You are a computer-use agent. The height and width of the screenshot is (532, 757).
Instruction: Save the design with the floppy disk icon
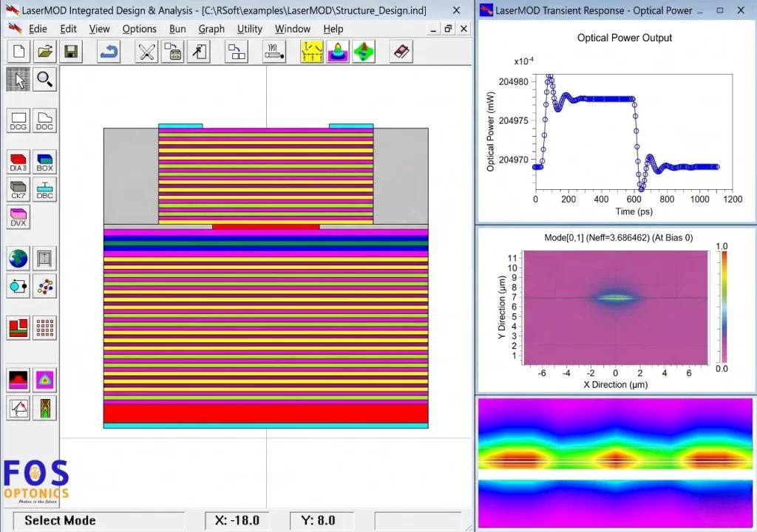(71, 51)
